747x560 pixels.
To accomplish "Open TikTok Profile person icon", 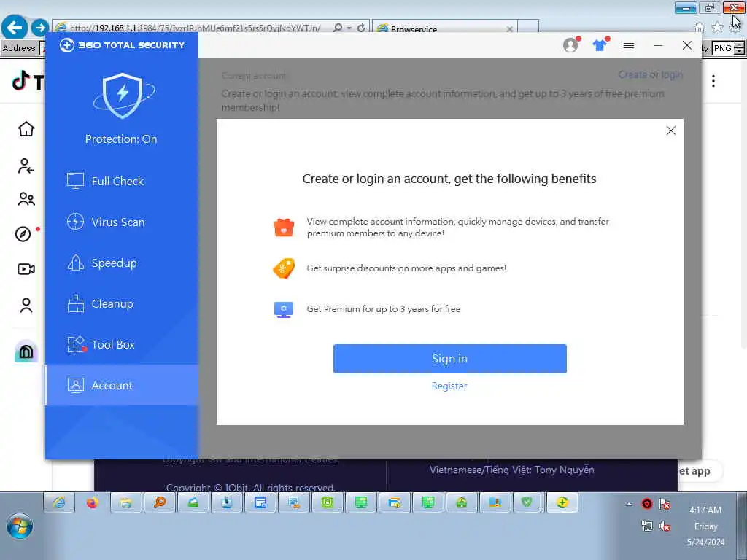I will [26, 306].
